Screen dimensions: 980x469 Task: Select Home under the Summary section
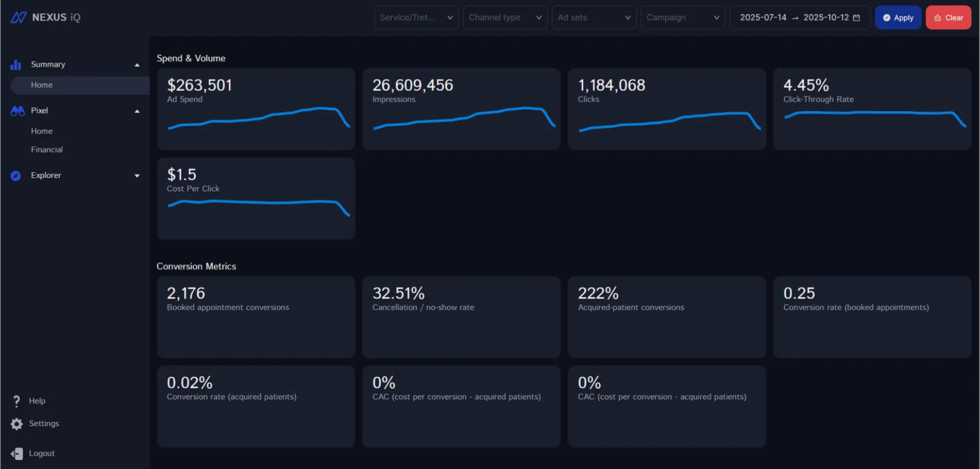click(x=42, y=85)
